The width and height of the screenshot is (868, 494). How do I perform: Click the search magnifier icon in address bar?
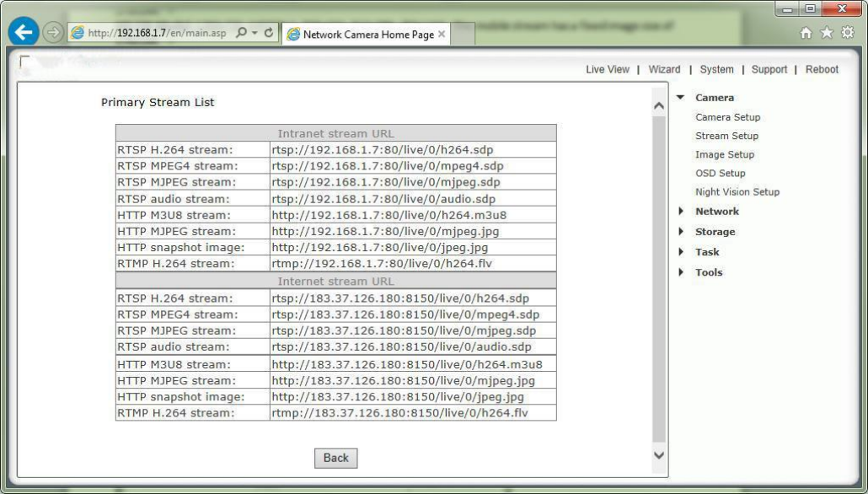tap(241, 33)
